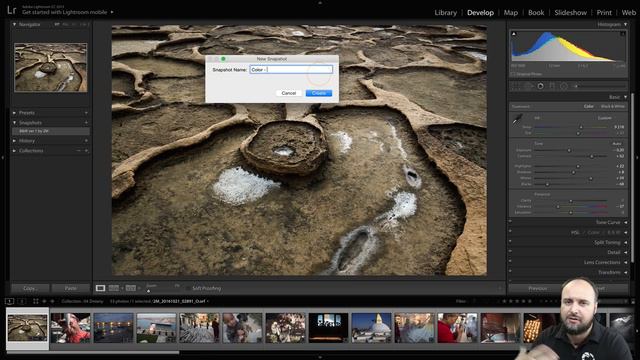Click Auto tone button
640x360 pixels.
click(616, 144)
